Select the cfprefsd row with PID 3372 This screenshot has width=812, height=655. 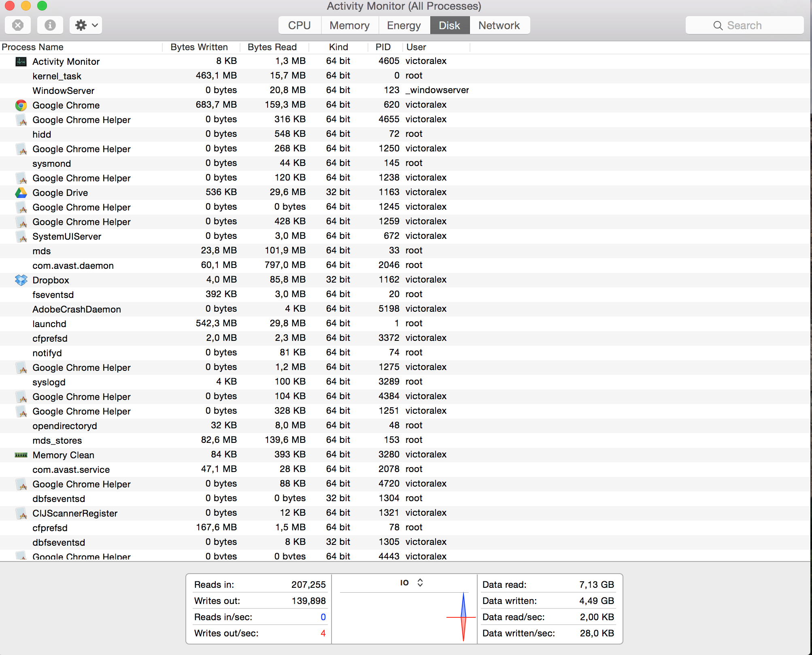click(x=406, y=338)
